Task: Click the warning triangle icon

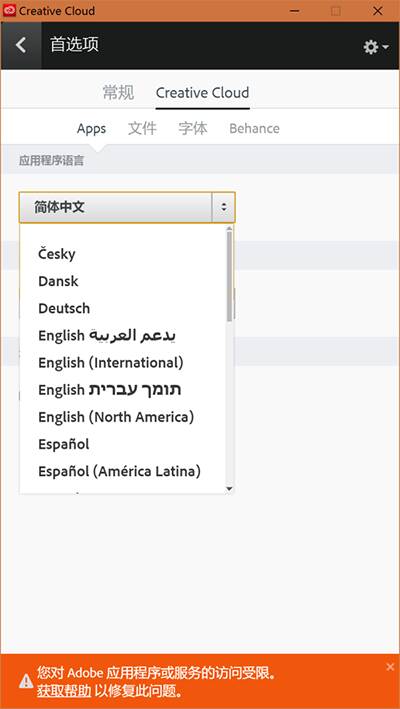Action: coord(25,680)
